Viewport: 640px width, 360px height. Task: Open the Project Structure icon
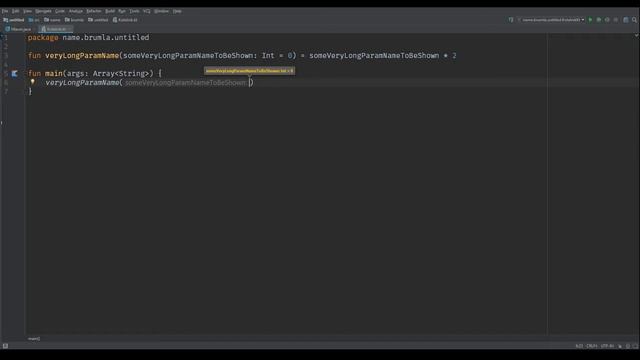point(626,20)
